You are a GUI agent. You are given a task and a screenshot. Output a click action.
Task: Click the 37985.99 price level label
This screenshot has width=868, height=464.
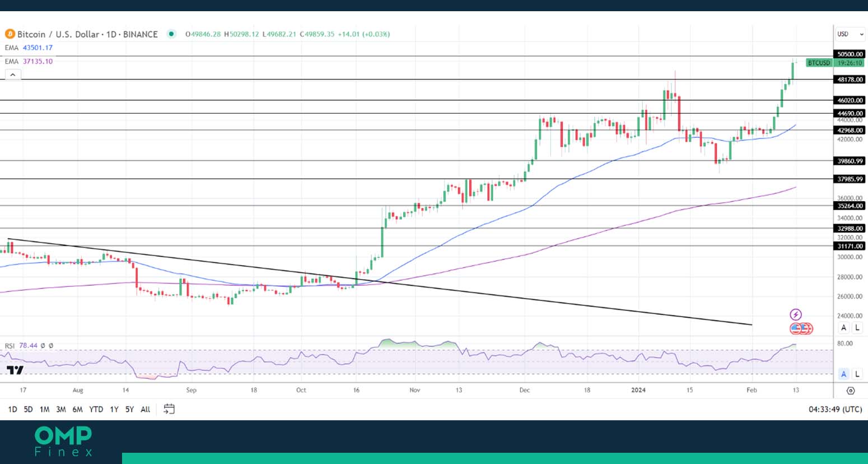tap(850, 179)
